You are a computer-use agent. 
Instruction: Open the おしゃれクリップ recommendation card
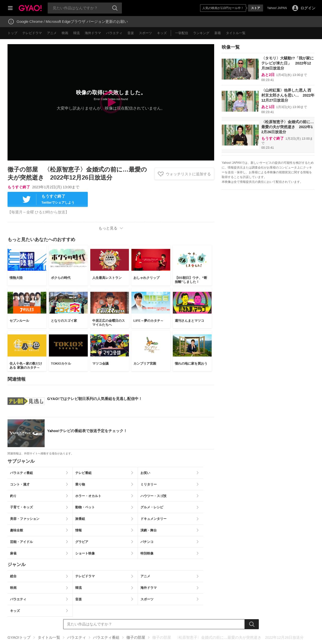pyautogui.click(x=151, y=265)
